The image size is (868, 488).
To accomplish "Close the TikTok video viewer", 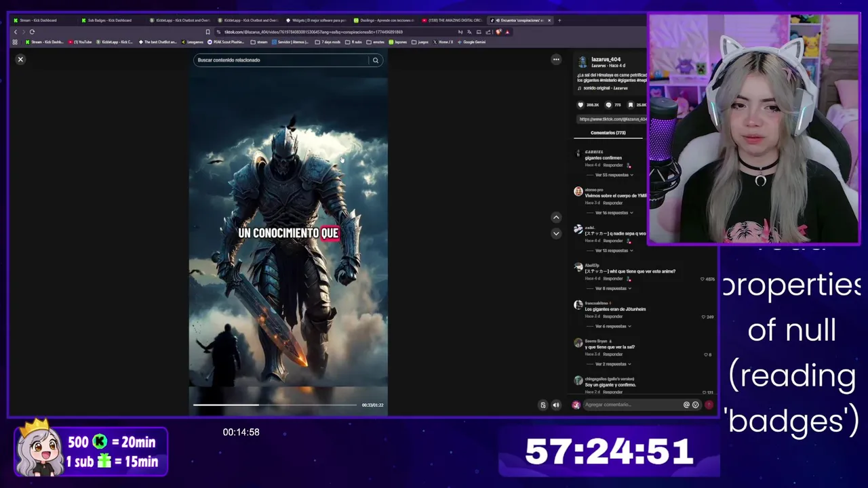I will point(20,60).
